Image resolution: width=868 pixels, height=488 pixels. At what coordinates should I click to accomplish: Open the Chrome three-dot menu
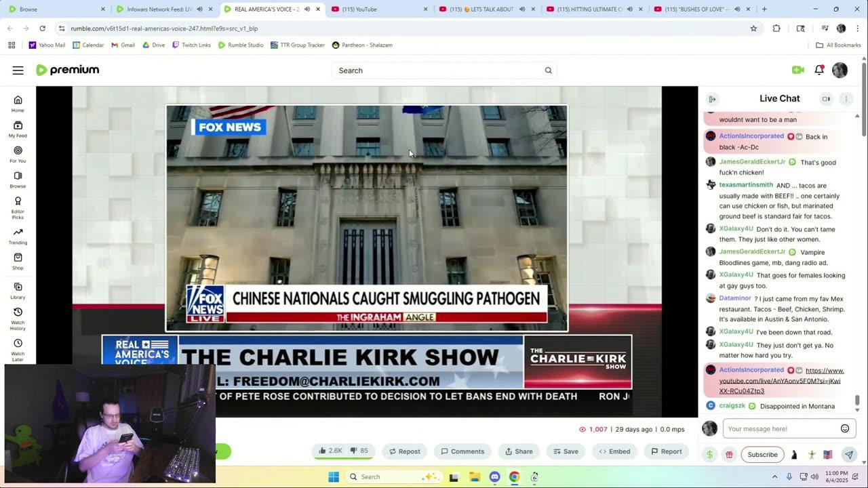pyautogui.click(x=857, y=28)
